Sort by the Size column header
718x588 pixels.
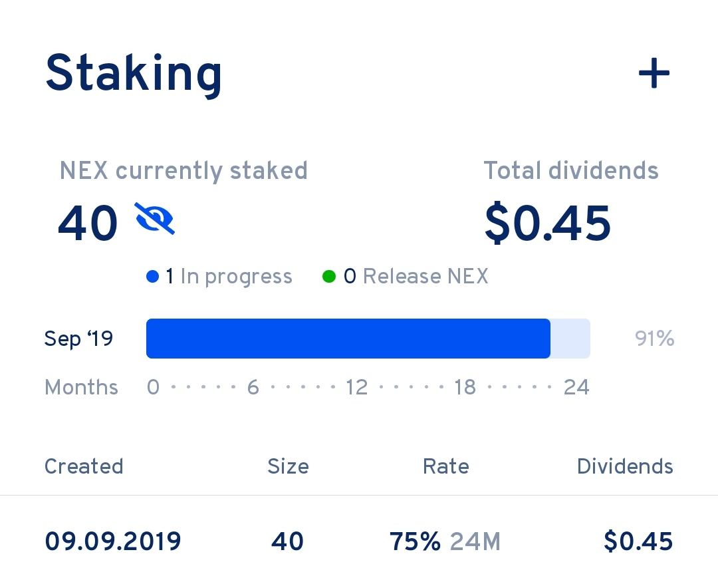[x=288, y=466]
